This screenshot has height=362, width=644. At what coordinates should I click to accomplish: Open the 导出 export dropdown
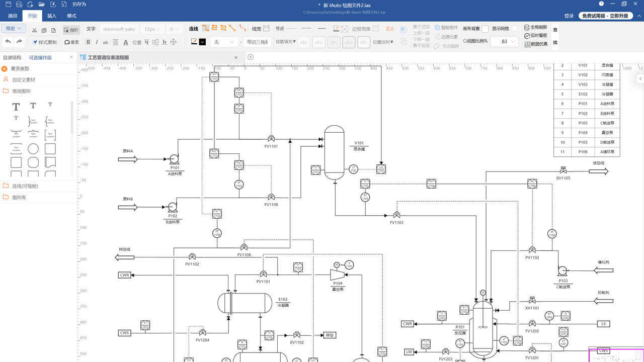[14, 29]
